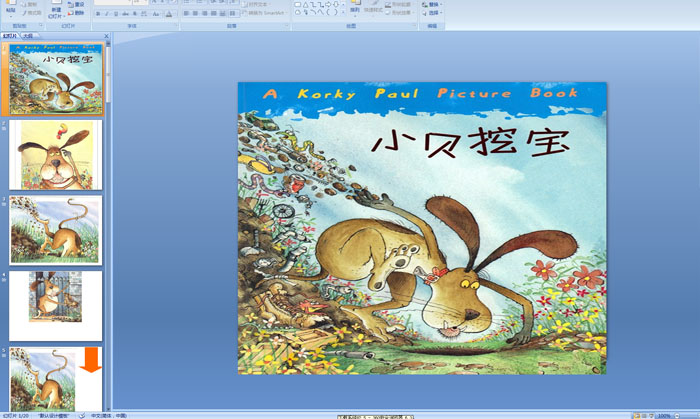Select the rectangle shape in shapes gallery
Screen dimensions: 700x419
pyautogui.click(x=298, y=4)
